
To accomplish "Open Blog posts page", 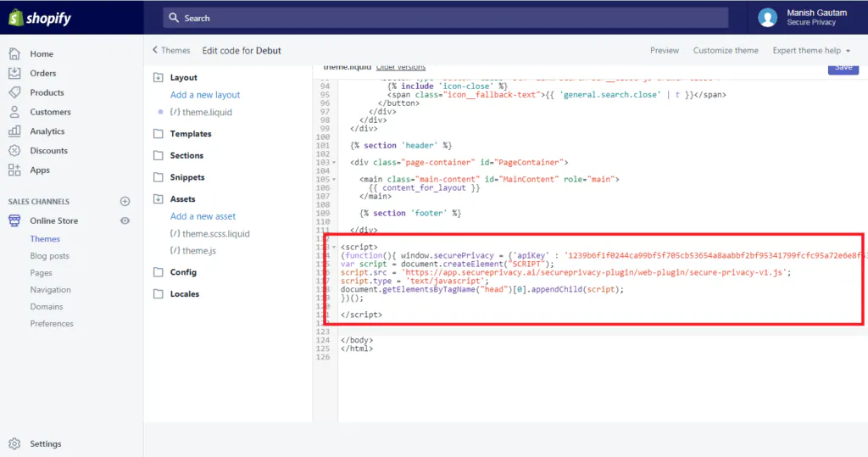I will coord(49,256).
